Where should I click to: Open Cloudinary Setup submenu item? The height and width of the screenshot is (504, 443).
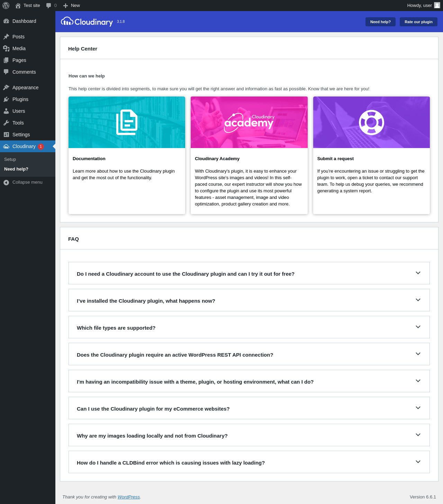click(x=10, y=159)
